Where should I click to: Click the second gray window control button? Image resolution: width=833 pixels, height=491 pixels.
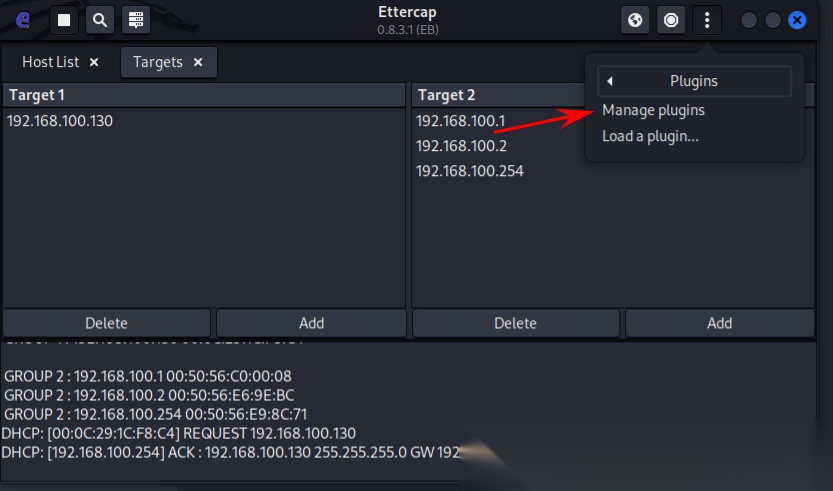(x=772, y=20)
